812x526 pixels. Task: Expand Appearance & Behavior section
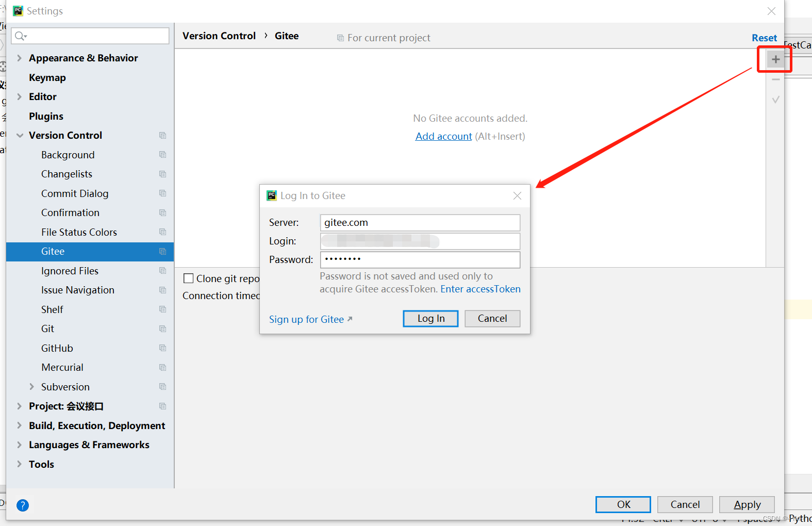pos(19,58)
